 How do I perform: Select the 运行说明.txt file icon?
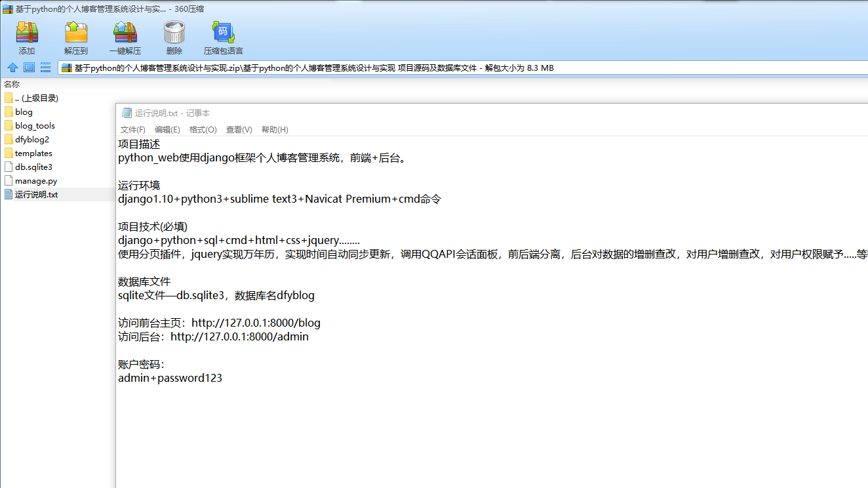[x=9, y=194]
